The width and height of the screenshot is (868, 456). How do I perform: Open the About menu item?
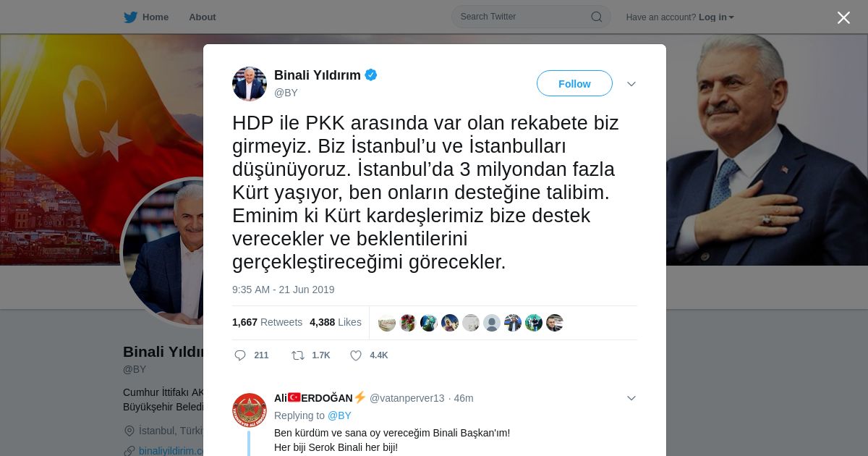tap(203, 17)
